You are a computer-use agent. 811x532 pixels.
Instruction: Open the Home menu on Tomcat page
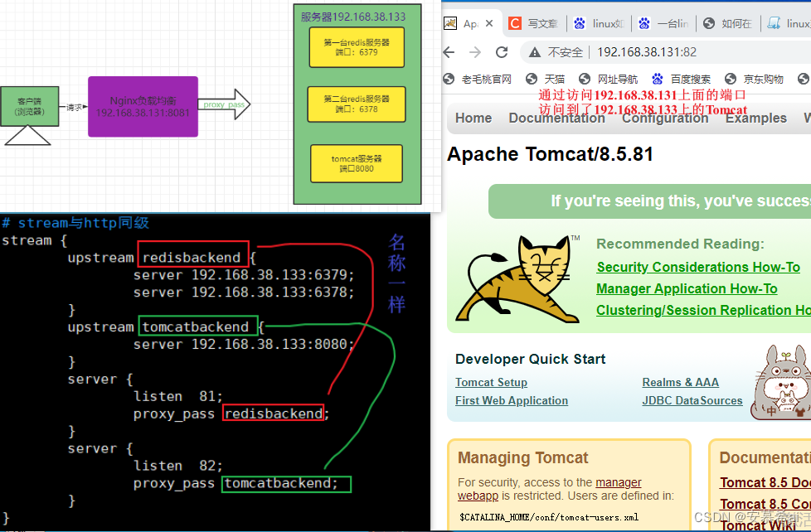(x=473, y=118)
